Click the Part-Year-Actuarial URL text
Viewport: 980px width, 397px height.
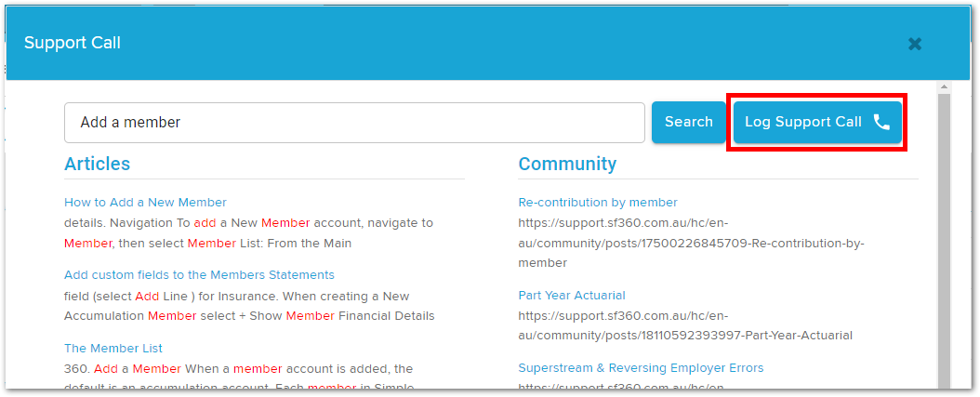(x=685, y=325)
